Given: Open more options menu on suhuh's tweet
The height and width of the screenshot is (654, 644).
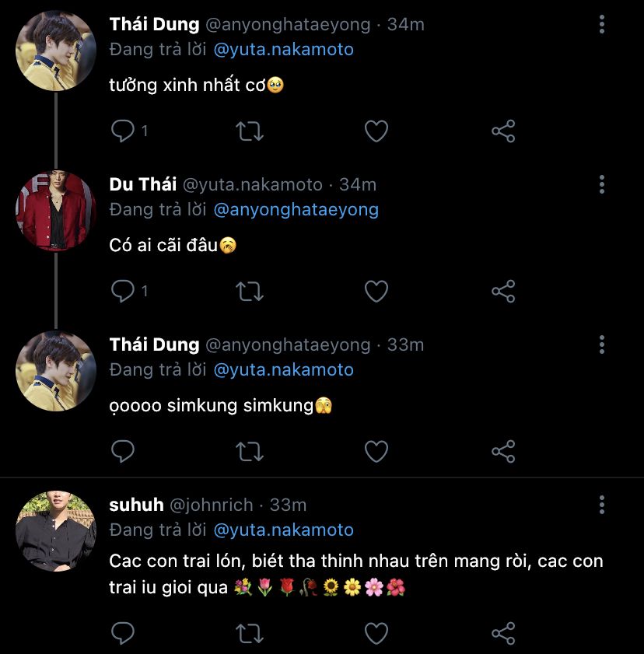Looking at the screenshot, I should (601, 505).
